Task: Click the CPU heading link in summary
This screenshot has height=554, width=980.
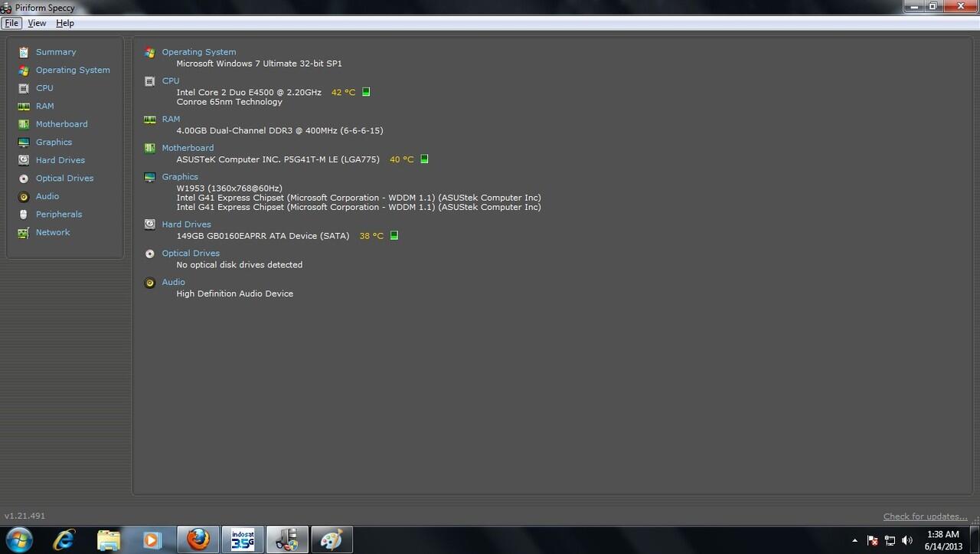Action: [x=171, y=80]
